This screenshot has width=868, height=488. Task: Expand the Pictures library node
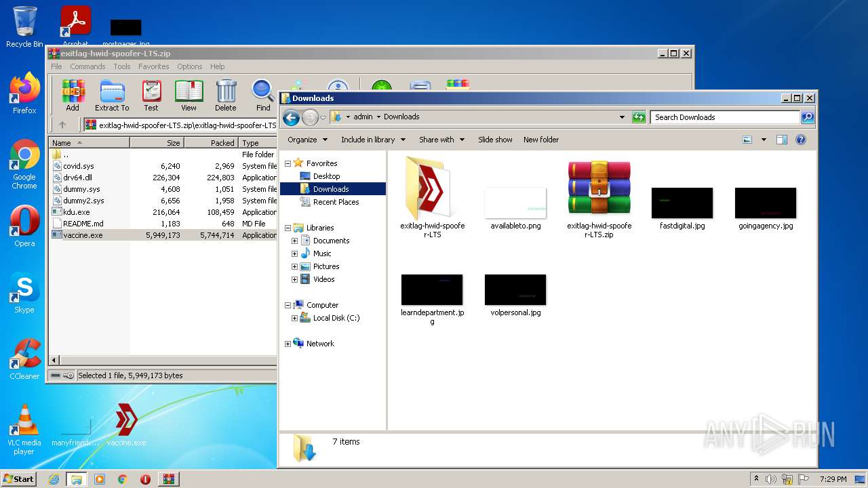click(294, 266)
